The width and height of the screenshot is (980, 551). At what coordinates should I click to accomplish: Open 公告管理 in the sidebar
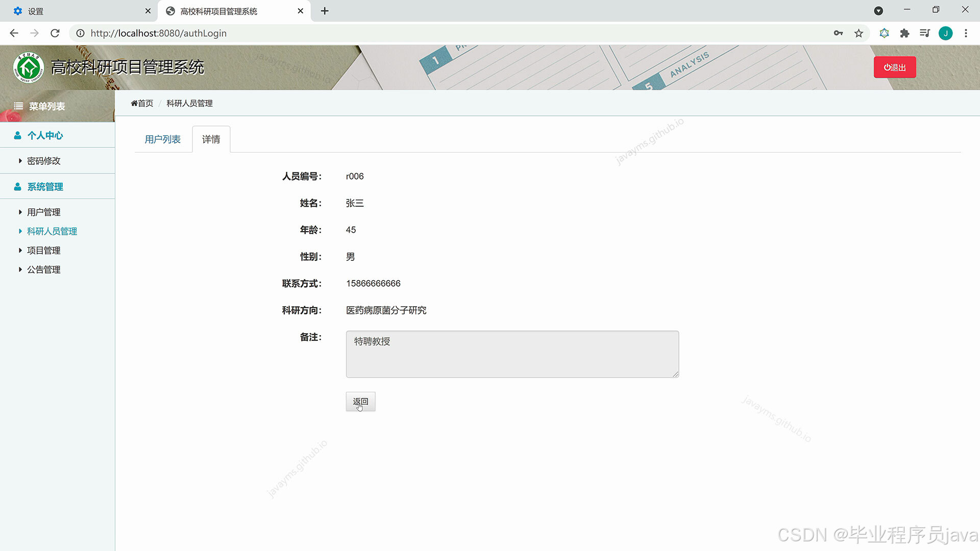pyautogui.click(x=44, y=269)
